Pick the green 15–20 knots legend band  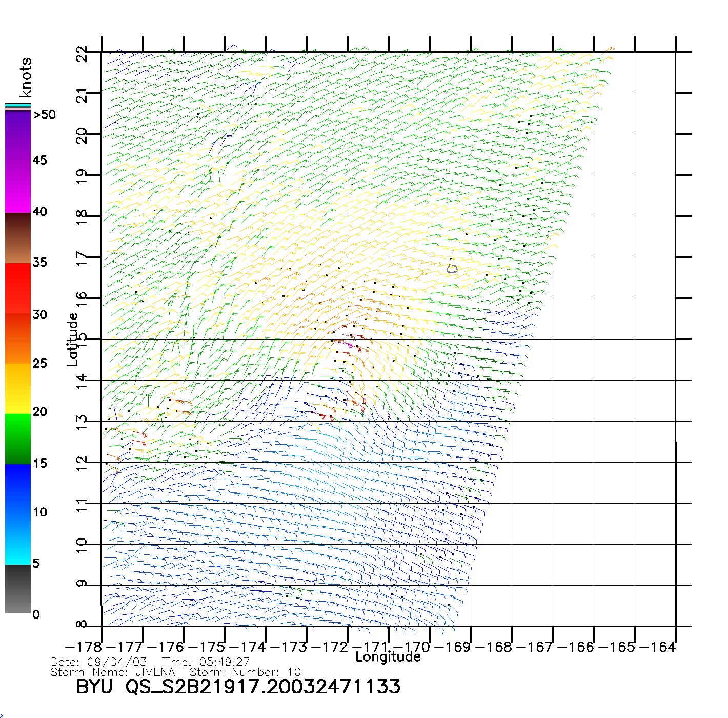click(x=18, y=438)
